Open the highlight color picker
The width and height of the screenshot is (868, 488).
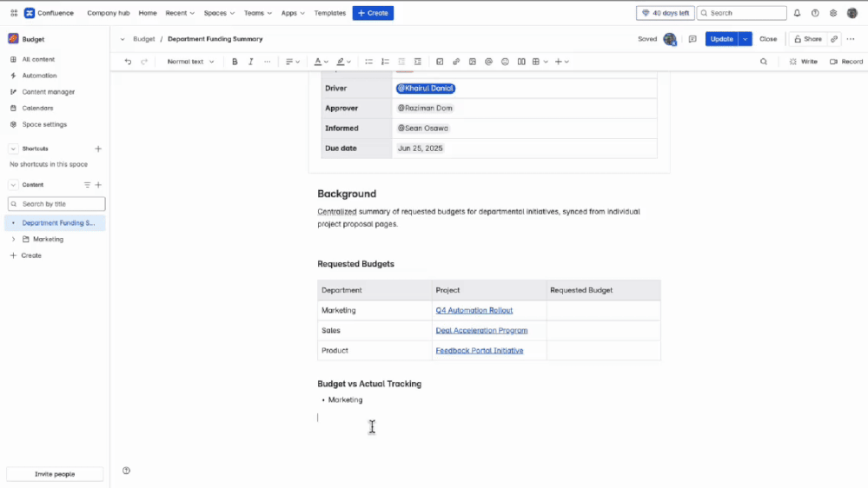pyautogui.click(x=344, y=62)
